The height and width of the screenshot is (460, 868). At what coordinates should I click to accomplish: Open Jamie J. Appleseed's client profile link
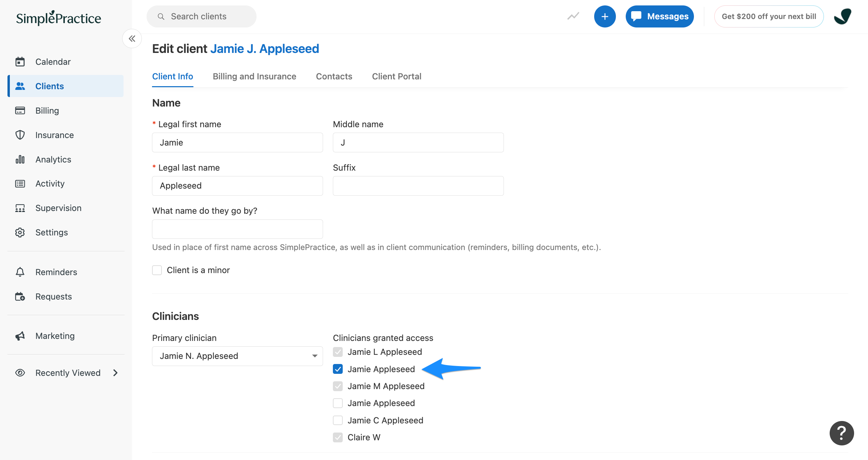click(x=265, y=49)
